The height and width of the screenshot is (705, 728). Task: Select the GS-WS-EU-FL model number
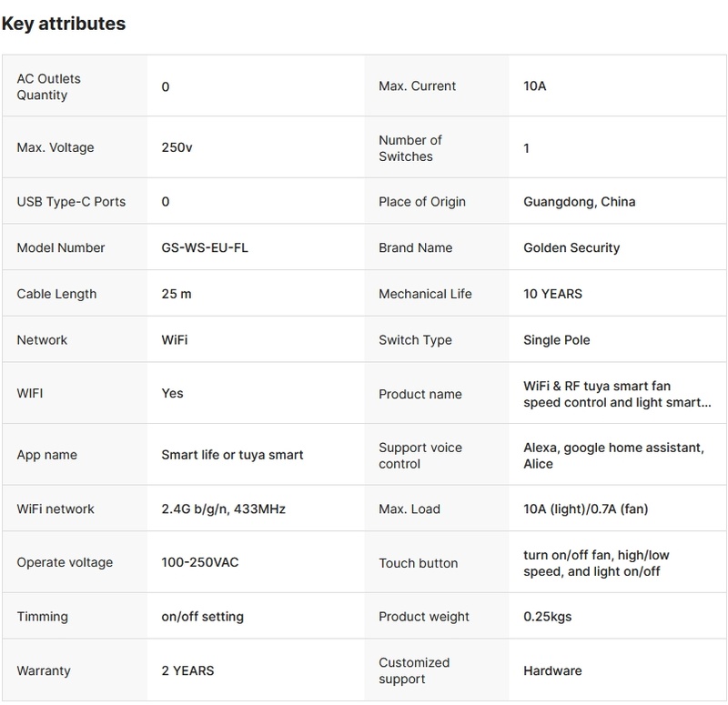pos(204,247)
